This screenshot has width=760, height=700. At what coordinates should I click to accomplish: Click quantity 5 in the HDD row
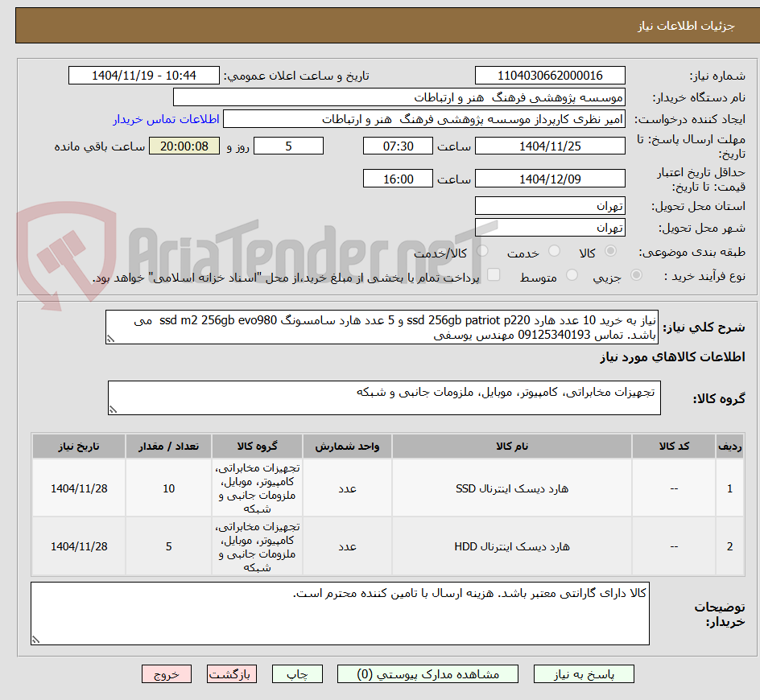point(169,546)
